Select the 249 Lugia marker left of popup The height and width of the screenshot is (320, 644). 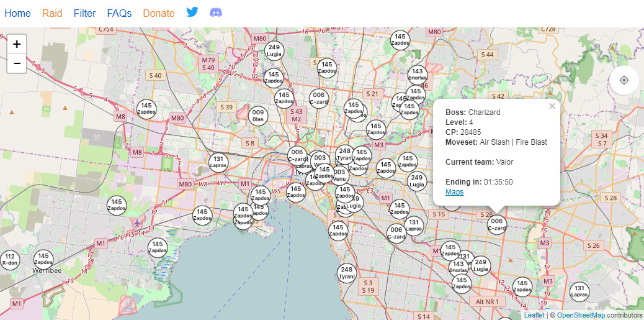[x=416, y=181]
